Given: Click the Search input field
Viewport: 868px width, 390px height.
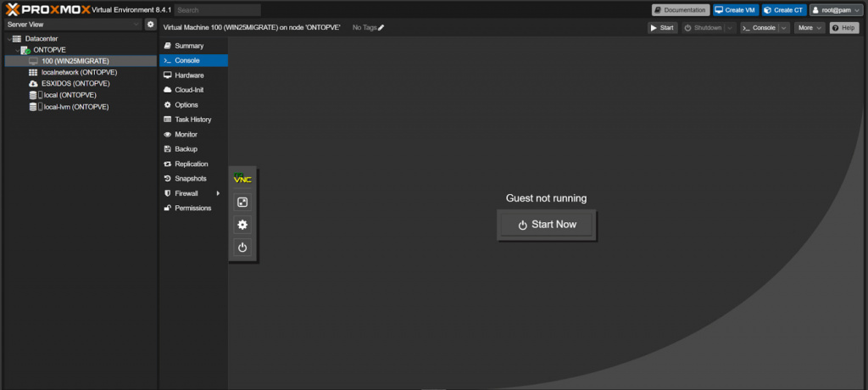Looking at the screenshot, I should (x=218, y=10).
